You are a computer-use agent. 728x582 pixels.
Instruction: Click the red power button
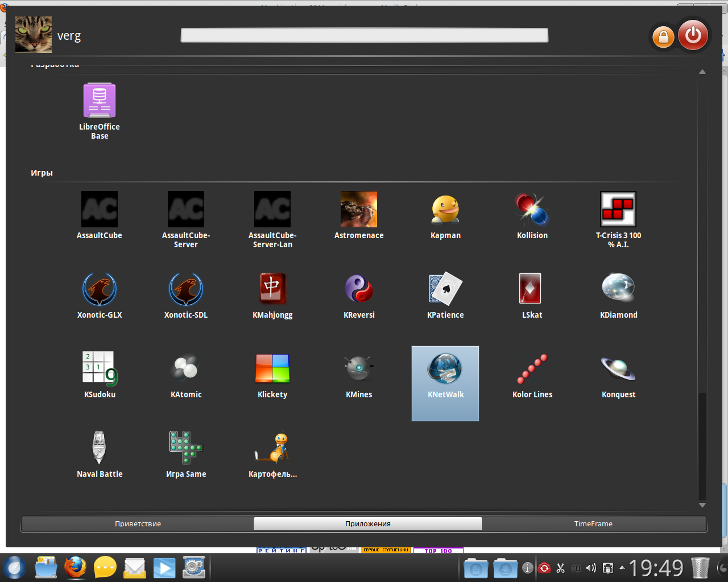click(x=693, y=35)
